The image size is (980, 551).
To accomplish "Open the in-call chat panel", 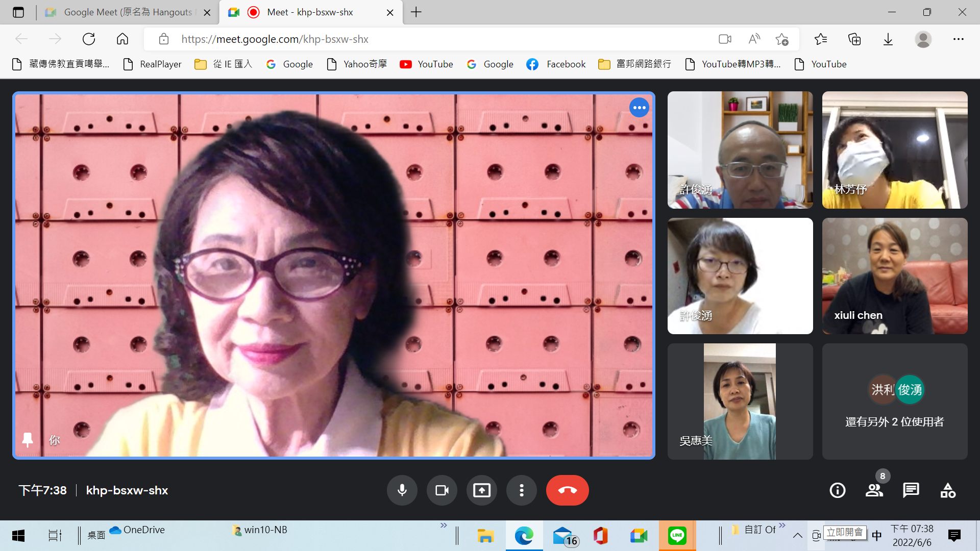I will pyautogui.click(x=911, y=490).
